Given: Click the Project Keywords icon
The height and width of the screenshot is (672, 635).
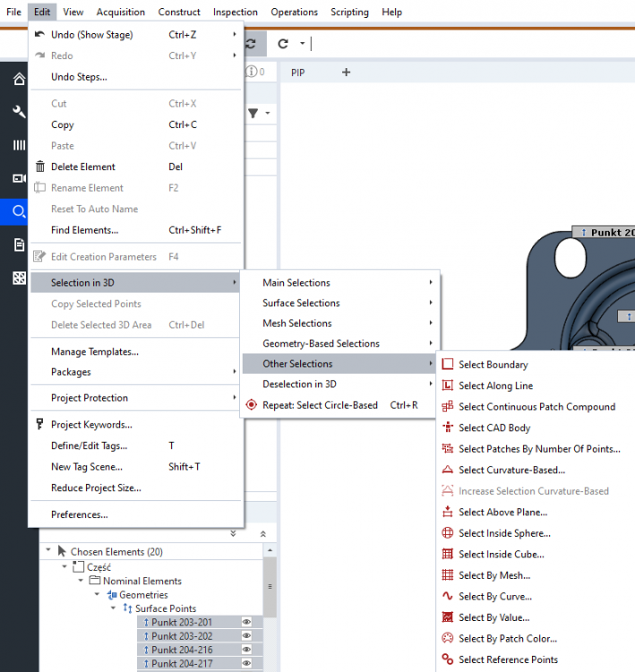Looking at the screenshot, I should coord(39,425).
